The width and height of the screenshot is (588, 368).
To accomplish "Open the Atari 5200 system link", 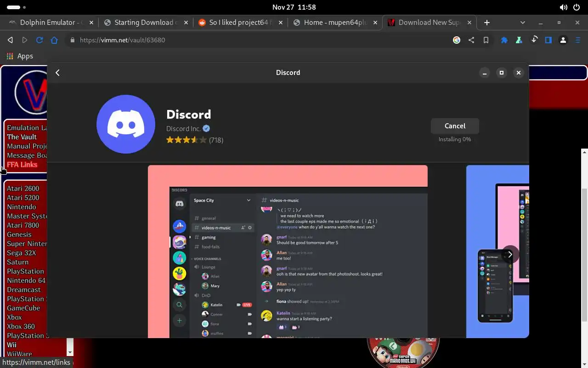I will pos(23,198).
